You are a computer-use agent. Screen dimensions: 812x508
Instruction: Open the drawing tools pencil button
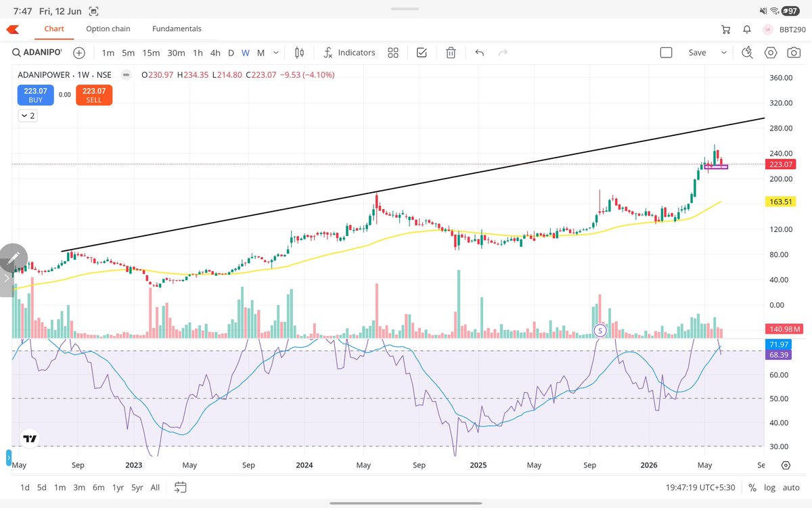tap(14, 258)
